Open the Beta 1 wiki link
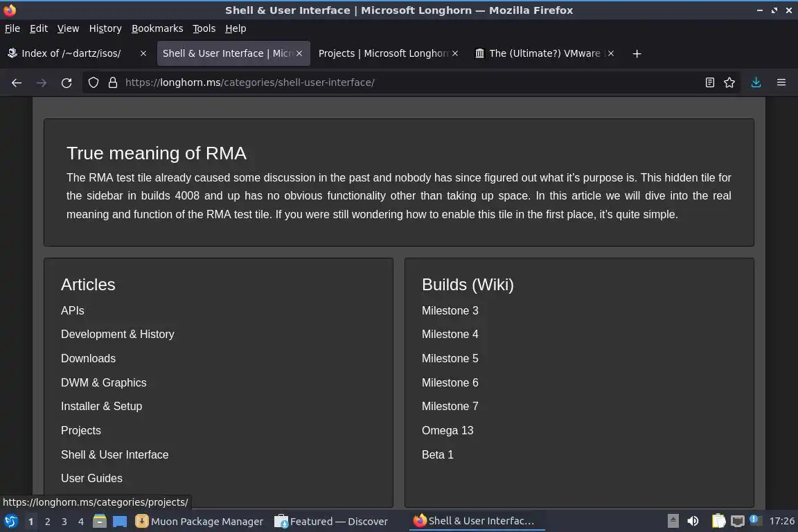This screenshot has height=532, width=798. (x=437, y=454)
